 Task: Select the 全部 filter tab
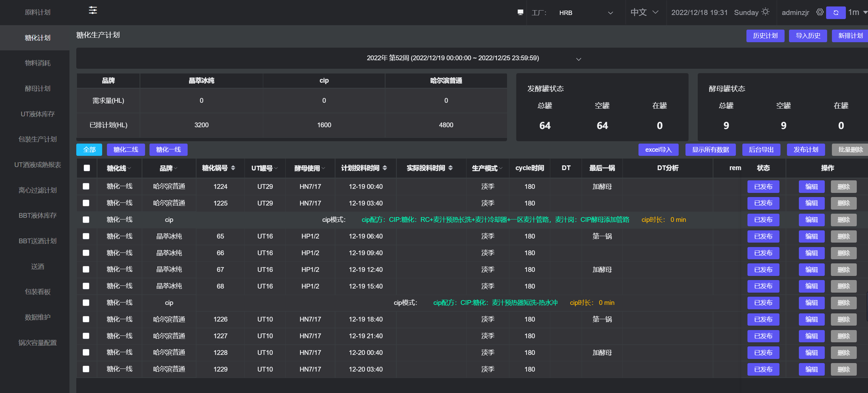coord(89,150)
